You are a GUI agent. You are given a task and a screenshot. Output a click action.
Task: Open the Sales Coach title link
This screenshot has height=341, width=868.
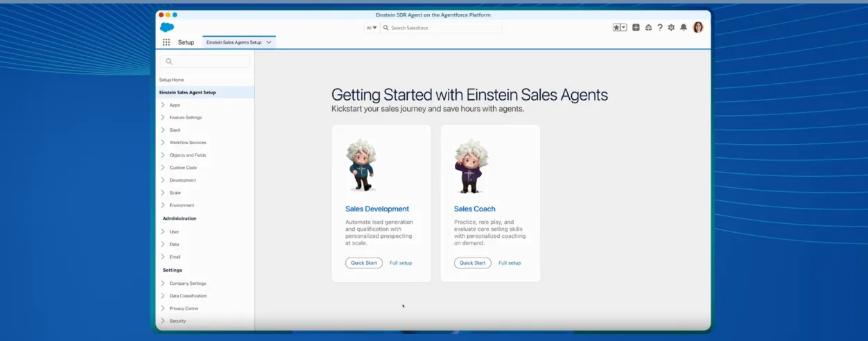(475, 209)
